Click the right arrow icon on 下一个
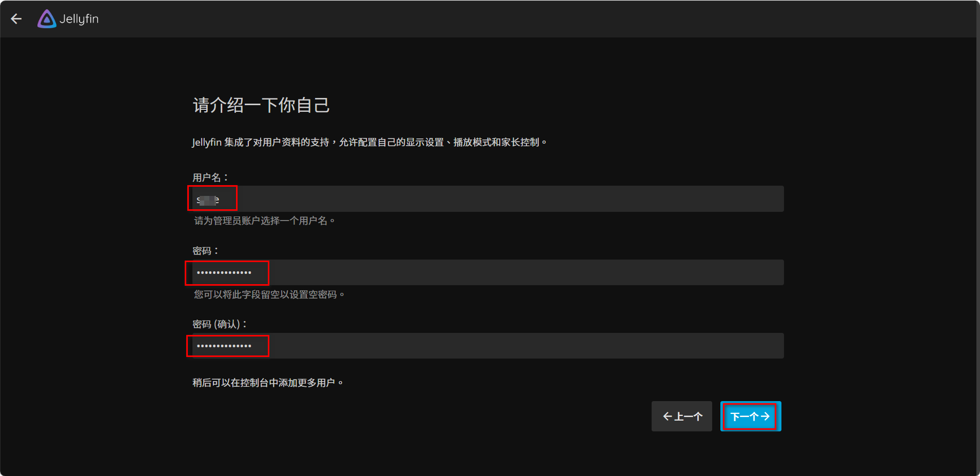 tap(765, 417)
